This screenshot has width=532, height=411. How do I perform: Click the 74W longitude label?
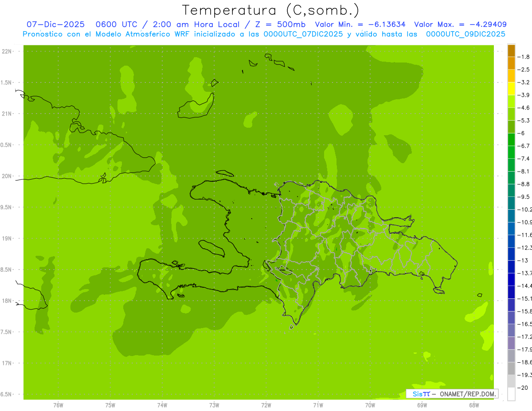(x=162, y=405)
